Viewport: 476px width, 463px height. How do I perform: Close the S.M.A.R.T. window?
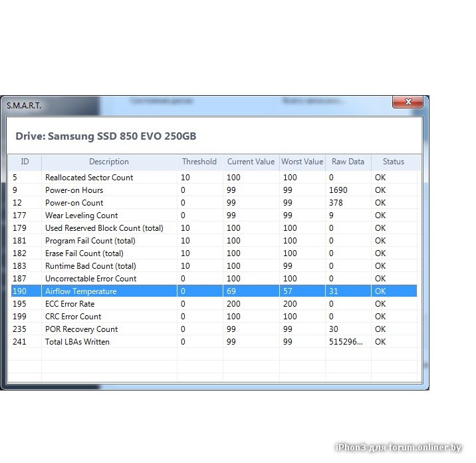tap(408, 102)
